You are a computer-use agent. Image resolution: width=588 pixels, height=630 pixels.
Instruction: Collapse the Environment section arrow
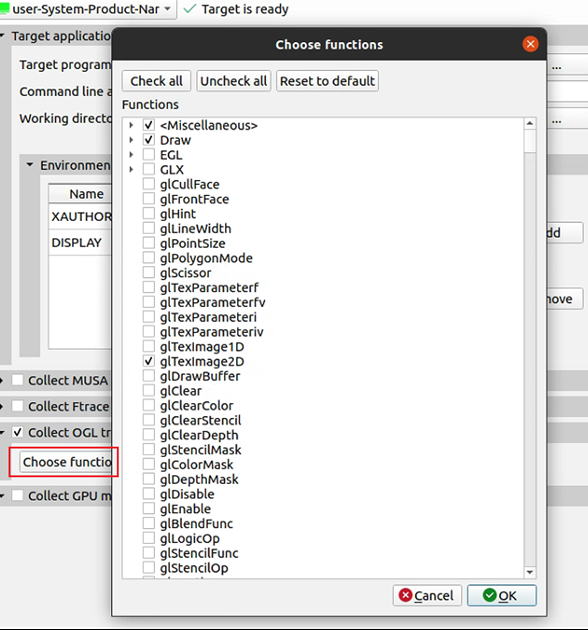pos(29,165)
